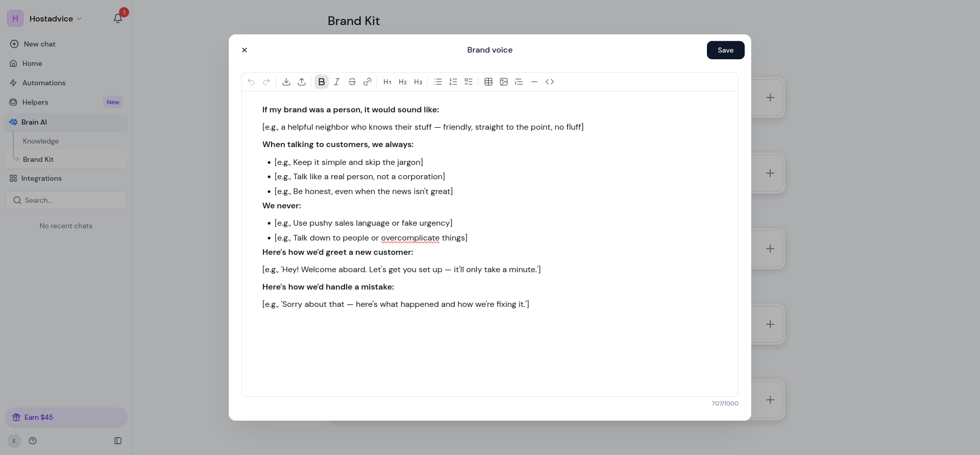This screenshot has height=455, width=980.
Task: Toggle bold formatting
Action: tap(322, 82)
